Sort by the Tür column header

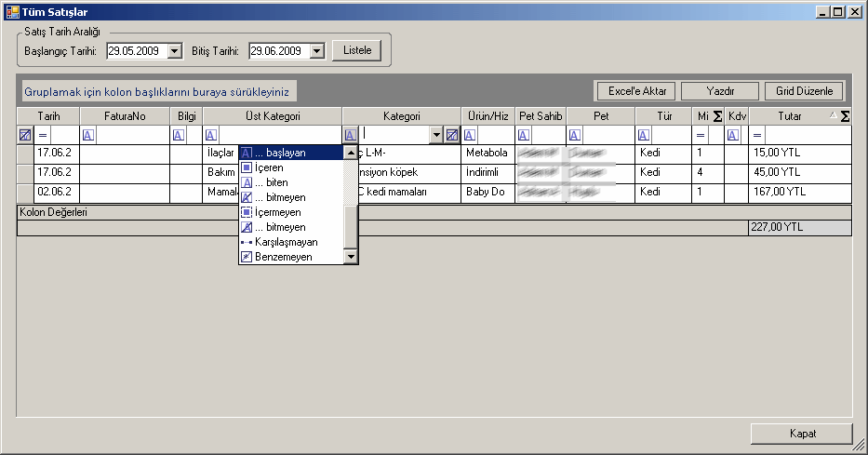coord(663,116)
